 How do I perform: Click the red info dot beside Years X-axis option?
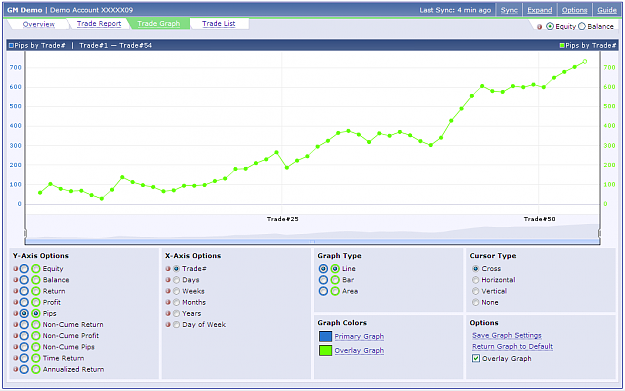[x=168, y=313]
